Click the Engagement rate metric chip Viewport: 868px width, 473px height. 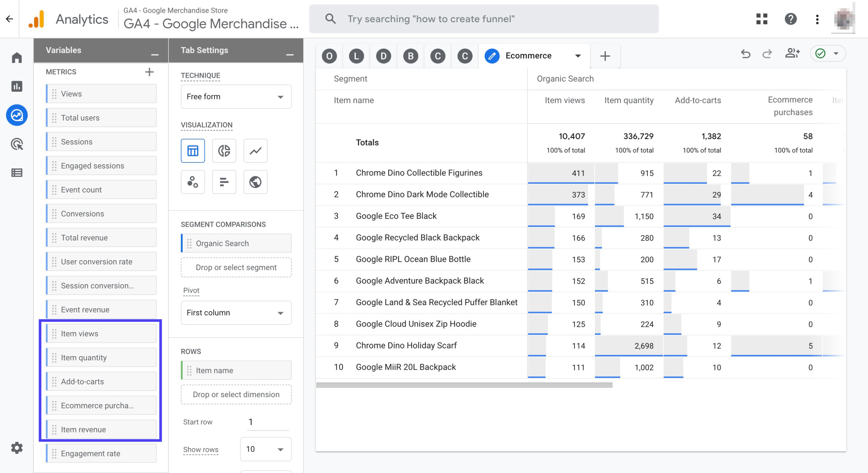tap(101, 454)
